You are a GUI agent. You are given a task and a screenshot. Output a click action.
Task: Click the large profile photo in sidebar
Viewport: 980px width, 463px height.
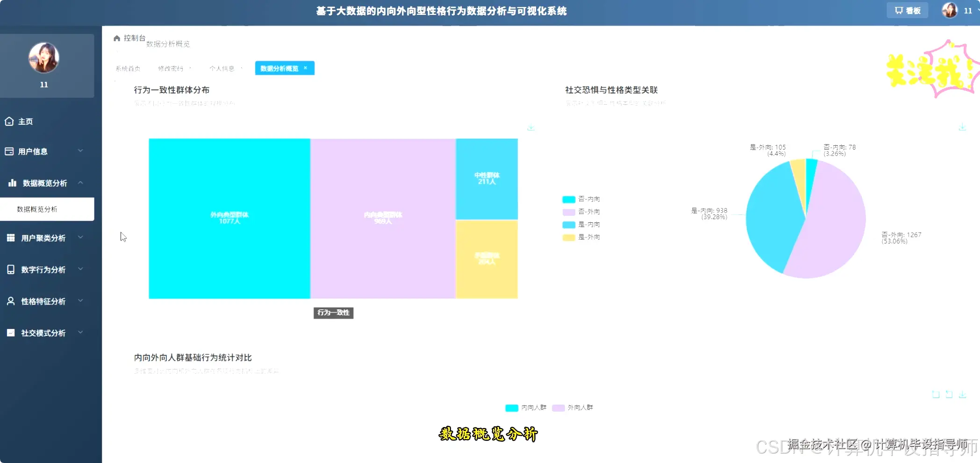(x=44, y=58)
